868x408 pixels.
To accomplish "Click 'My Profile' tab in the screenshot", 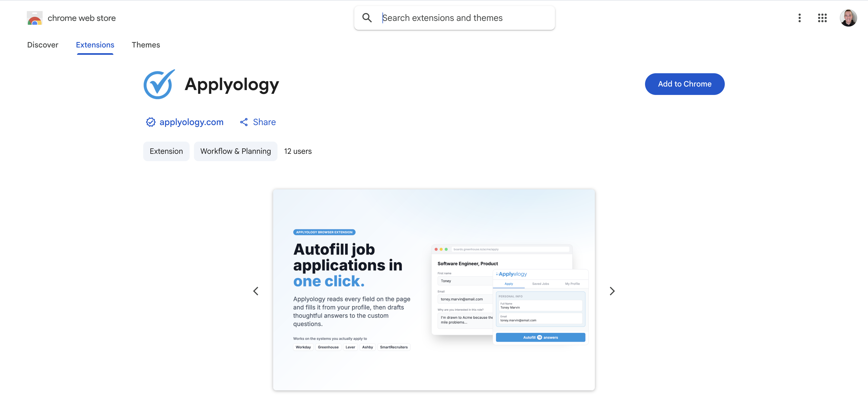I will (573, 284).
